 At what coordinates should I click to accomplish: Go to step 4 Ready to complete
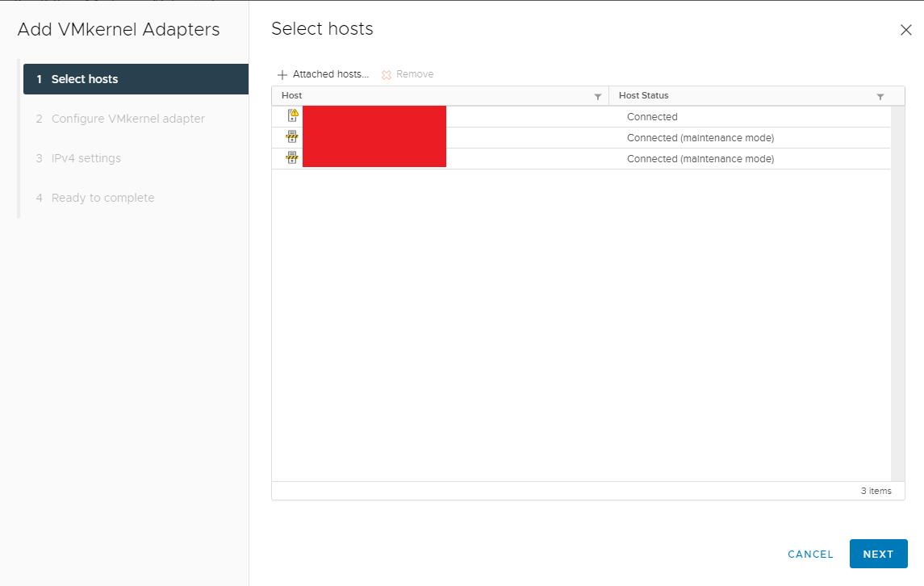click(x=95, y=198)
